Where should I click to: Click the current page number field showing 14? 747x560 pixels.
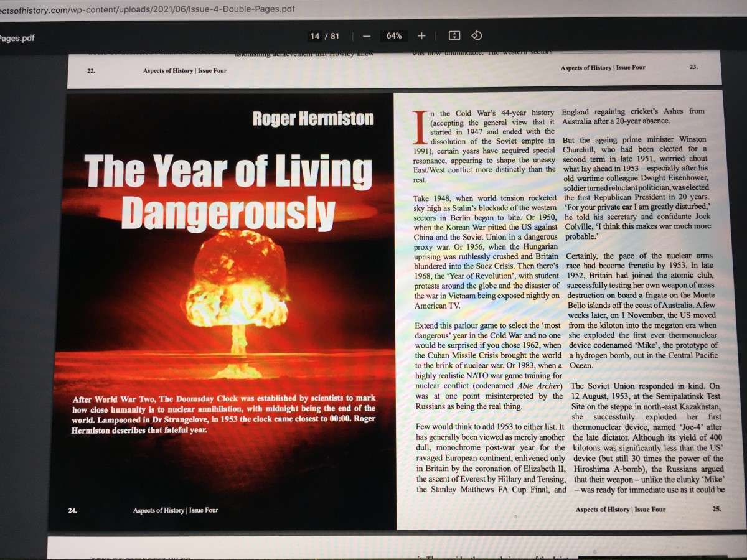pyautogui.click(x=315, y=36)
